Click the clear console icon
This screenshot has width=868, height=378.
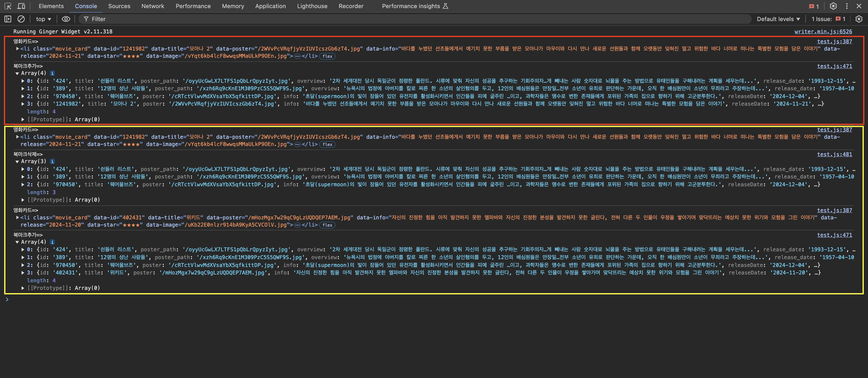21,19
